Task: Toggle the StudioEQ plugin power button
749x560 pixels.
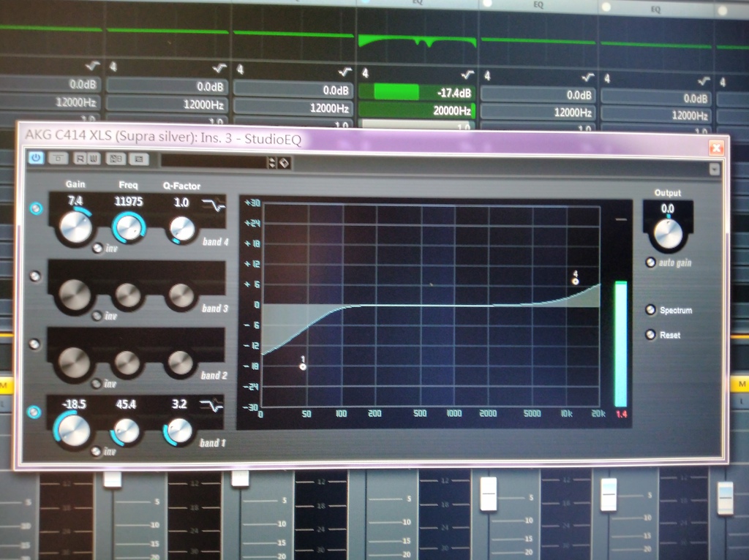Action: click(36, 157)
